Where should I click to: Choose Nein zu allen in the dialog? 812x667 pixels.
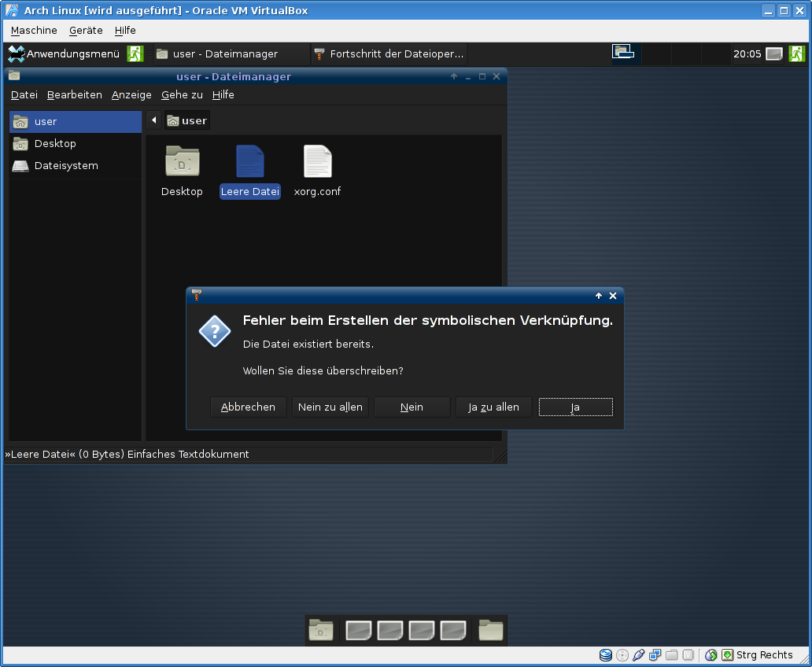[330, 407]
